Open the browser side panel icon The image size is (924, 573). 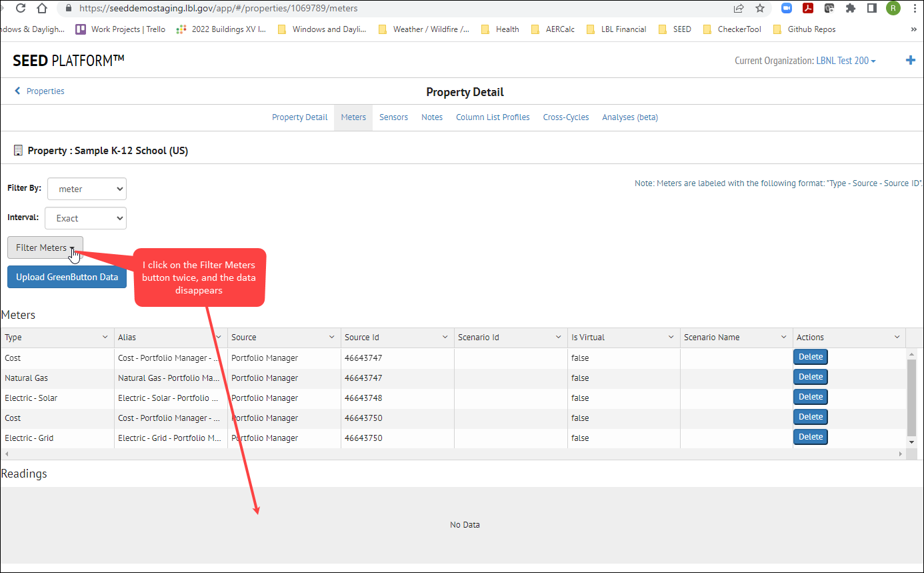pos(872,8)
